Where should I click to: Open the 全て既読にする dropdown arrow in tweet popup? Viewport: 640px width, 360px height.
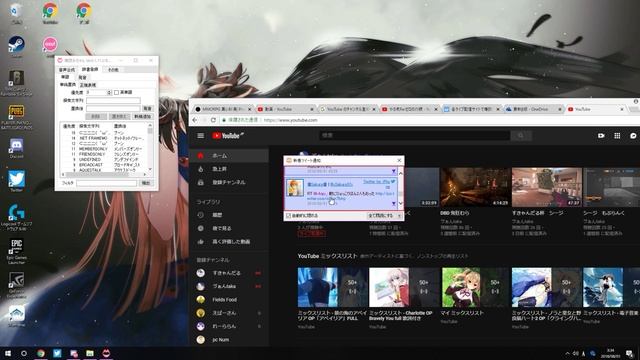point(399,216)
